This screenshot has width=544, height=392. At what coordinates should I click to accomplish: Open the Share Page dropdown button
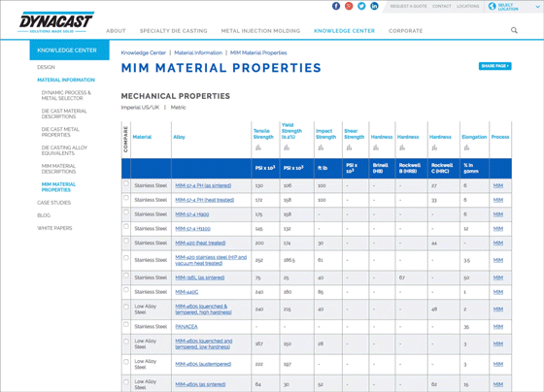(x=494, y=66)
